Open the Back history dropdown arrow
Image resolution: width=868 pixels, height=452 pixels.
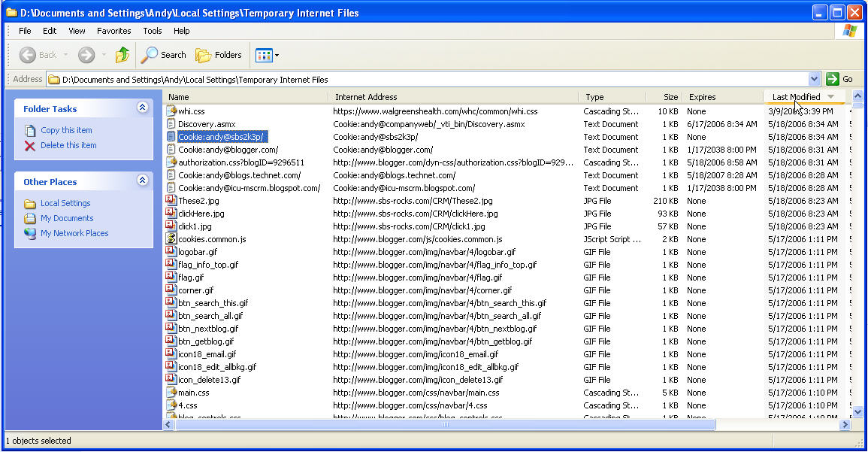pyautogui.click(x=66, y=55)
